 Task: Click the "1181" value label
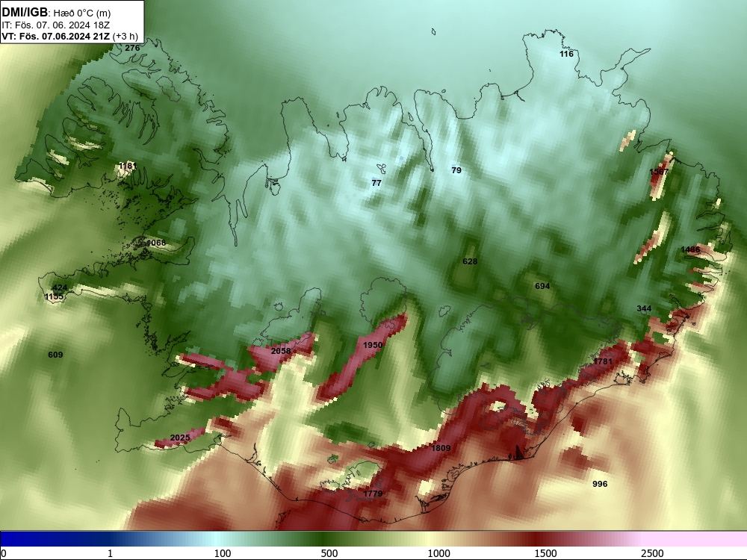coord(128,166)
